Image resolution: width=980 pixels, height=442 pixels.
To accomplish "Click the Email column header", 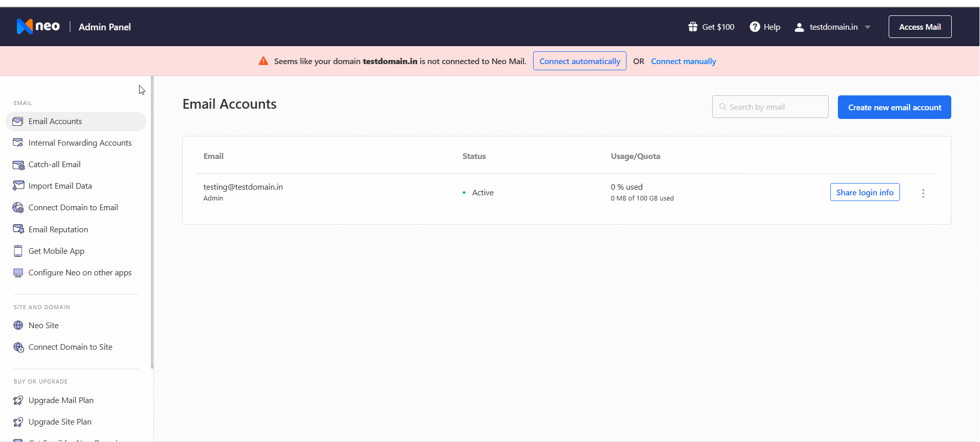I will [213, 156].
